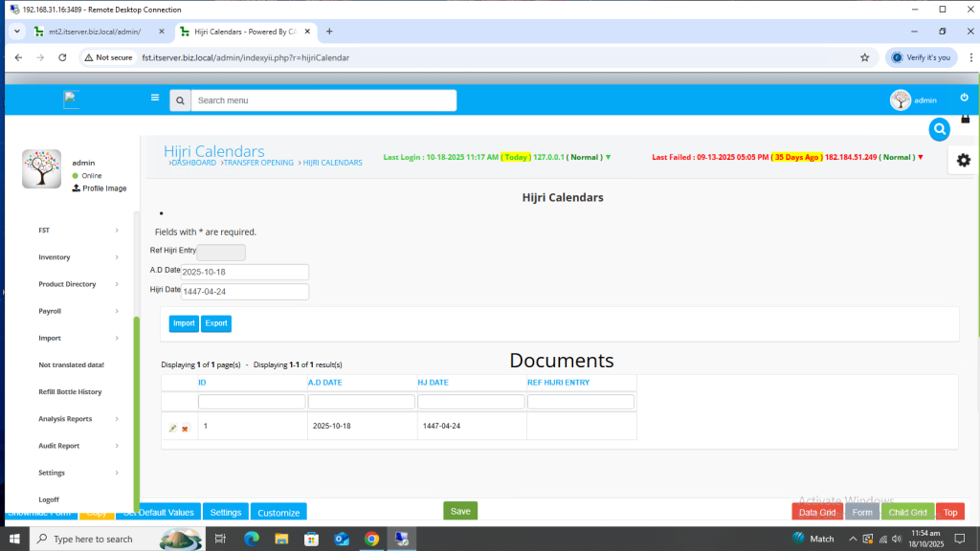Open the Refill Bottle History menu item

coord(70,392)
